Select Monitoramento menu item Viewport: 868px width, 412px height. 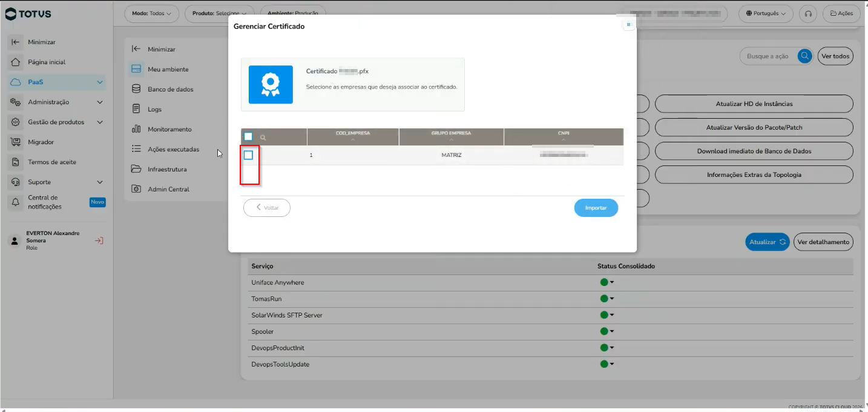[x=169, y=129]
